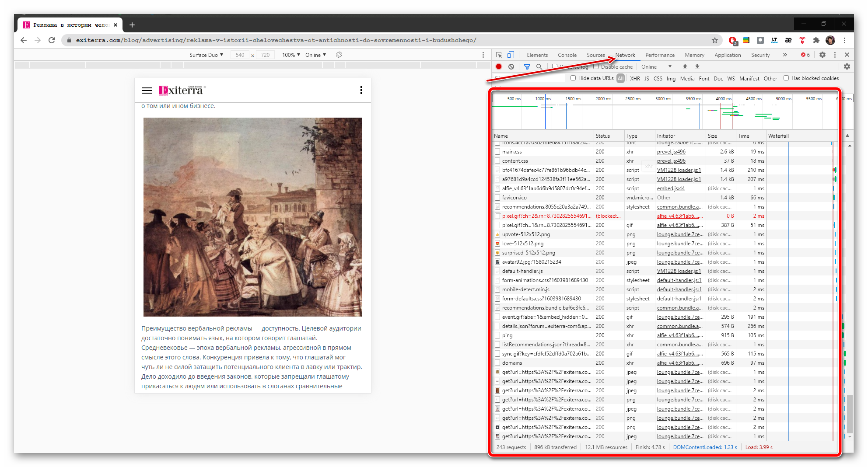The width and height of the screenshot is (868, 467).
Task: Open the Exiterra page kebab menu
Action: tap(361, 90)
